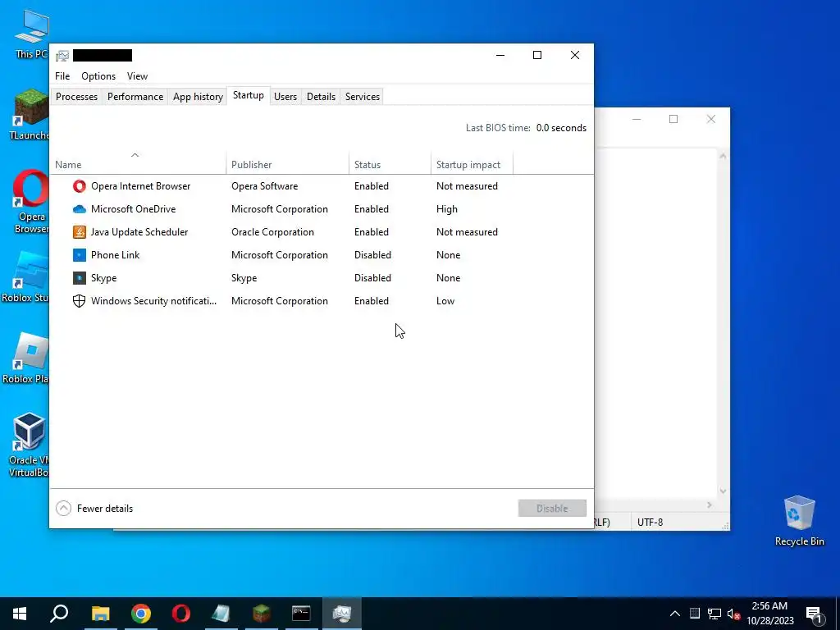Screen dimensions: 840x630
Task: Click the Opera Internet Browser startup icon
Action: click(80, 186)
